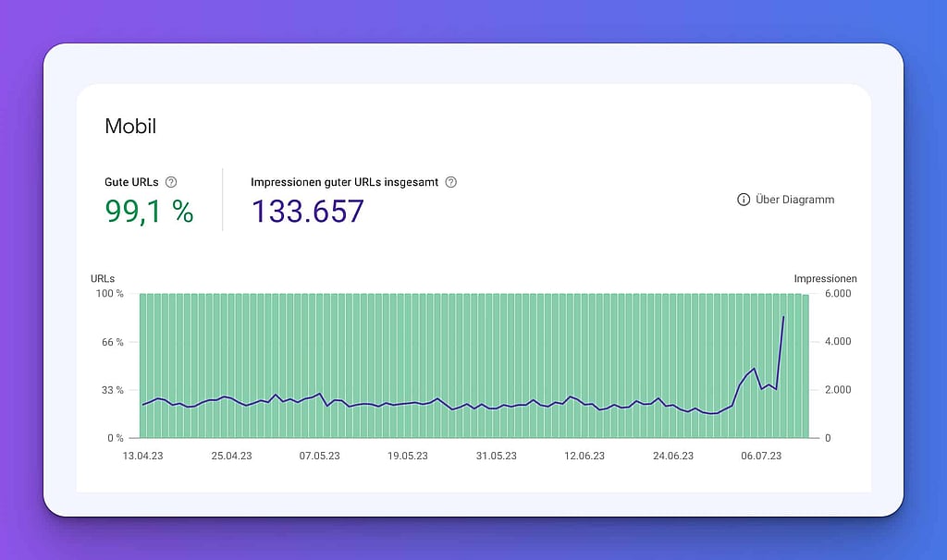
Task: Select the Impressionen guter URLs insgesamt label
Action: [345, 182]
